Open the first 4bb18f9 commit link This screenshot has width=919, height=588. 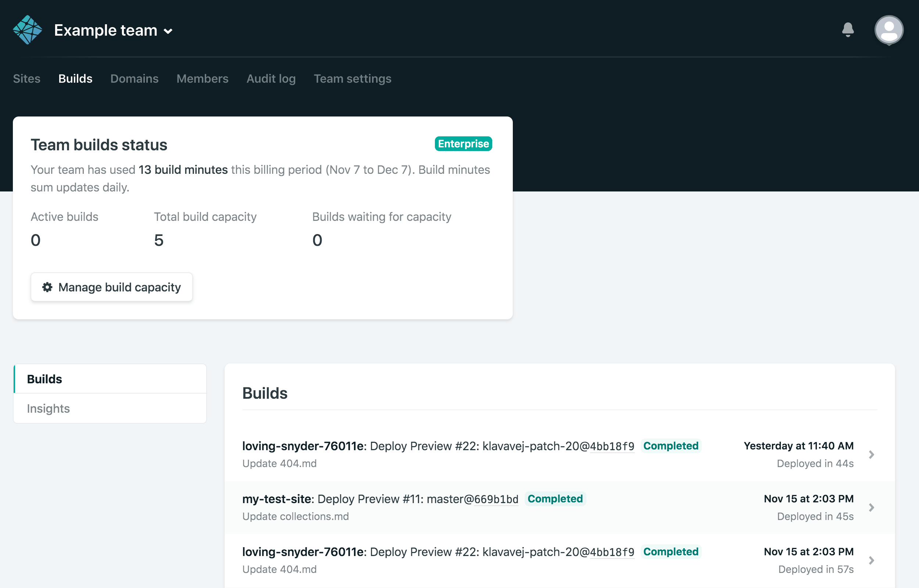click(612, 447)
